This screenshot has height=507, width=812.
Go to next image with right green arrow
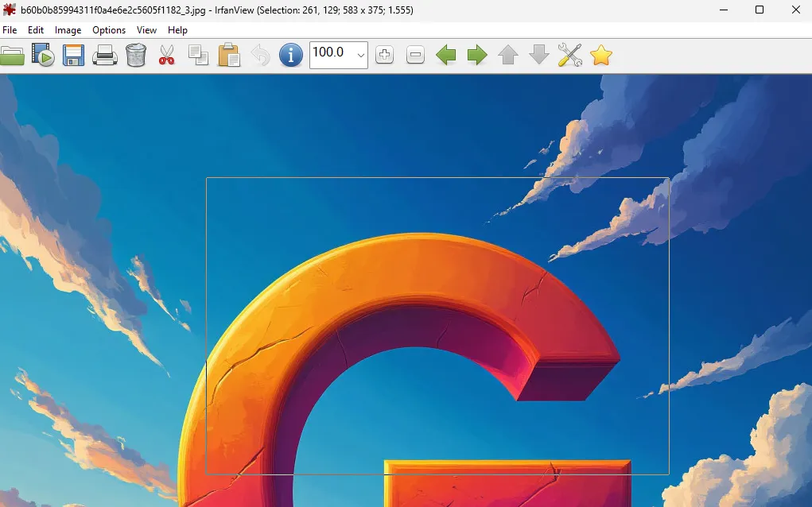click(x=477, y=55)
